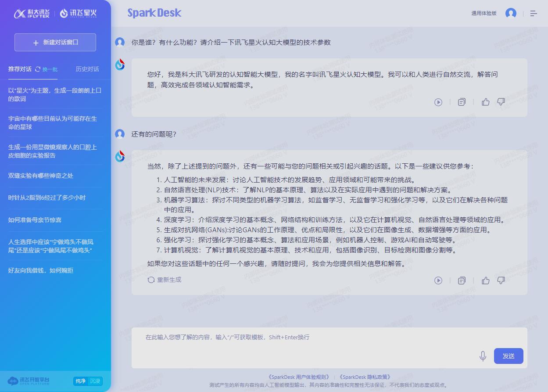
Task: Click the 讯飞星火 logo in sidebar header
Action: click(78, 14)
